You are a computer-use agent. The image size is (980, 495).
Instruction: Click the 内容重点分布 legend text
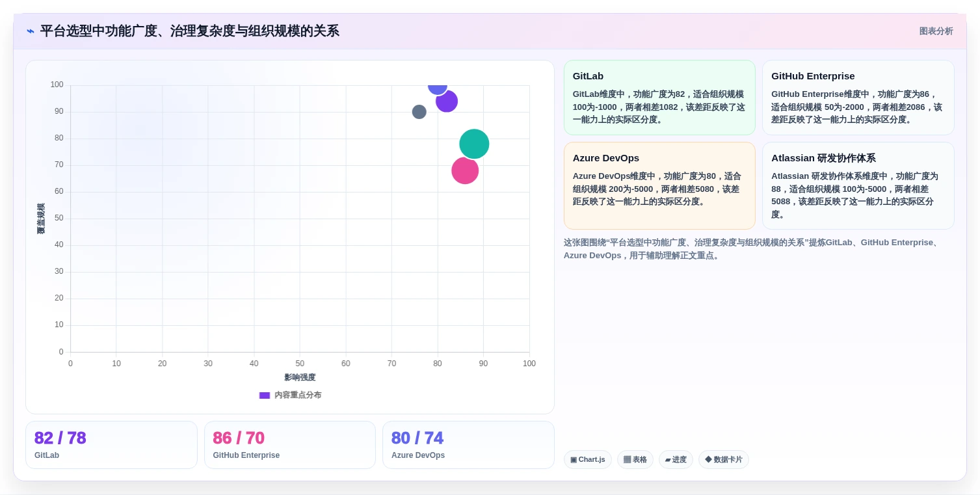click(x=298, y=395)
